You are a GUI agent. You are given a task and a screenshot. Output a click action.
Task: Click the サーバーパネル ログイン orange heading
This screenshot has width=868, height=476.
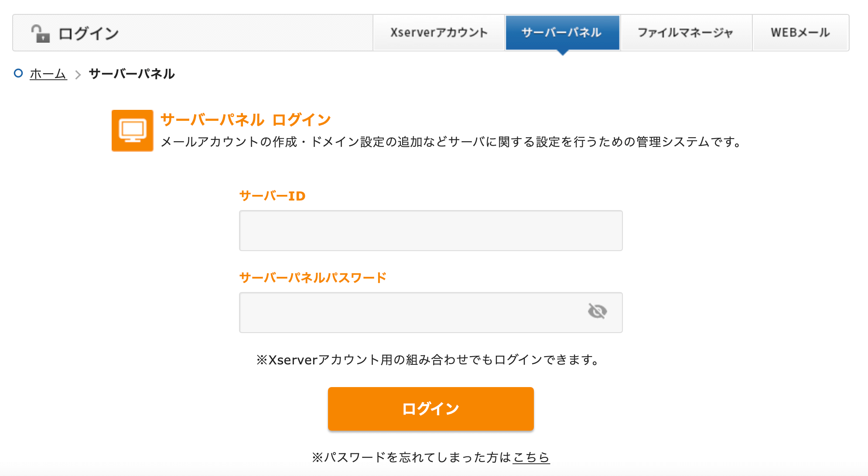point(246,120)
